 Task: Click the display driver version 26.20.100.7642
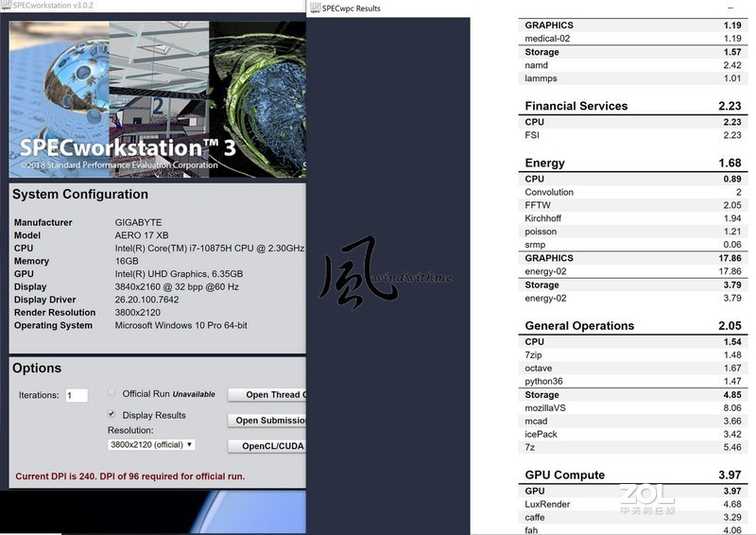(x=146, y=300)
